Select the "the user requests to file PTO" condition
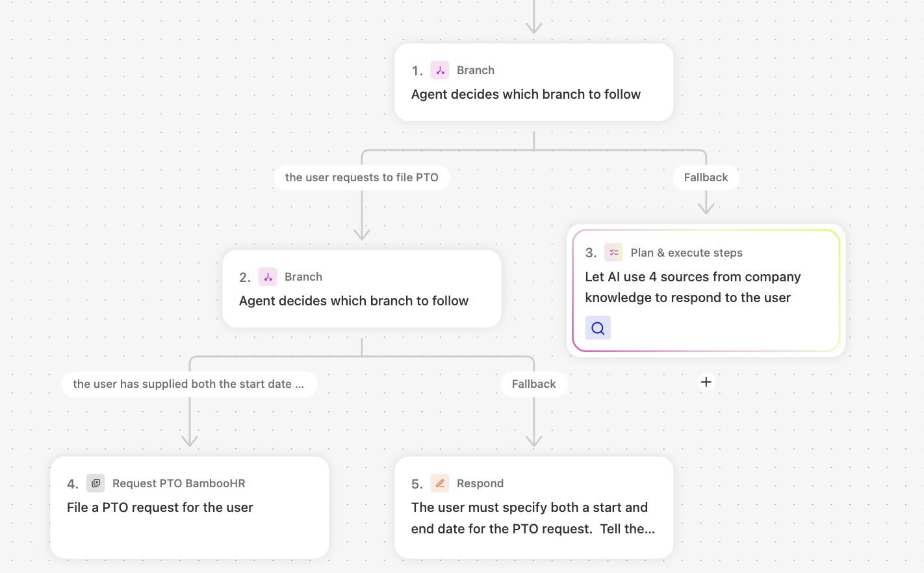The height and width of the screenshot is (573, 924). coord(361,177)
